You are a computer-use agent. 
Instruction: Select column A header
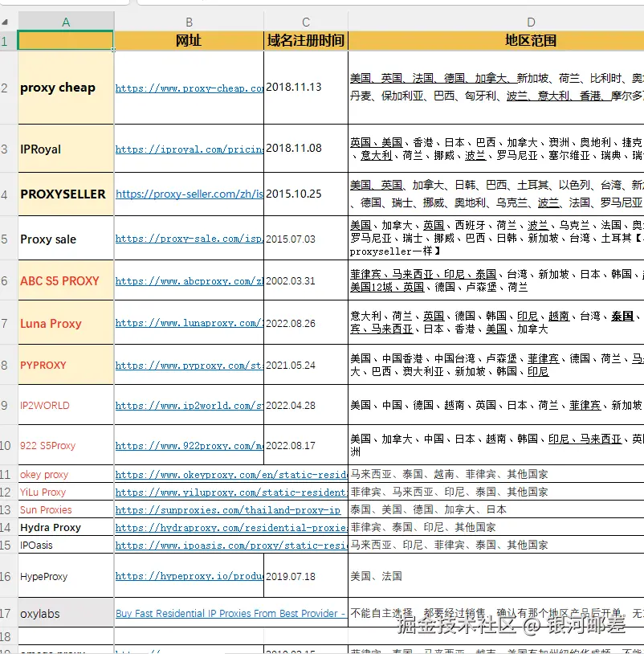pyautogui.click(x=66, y=22)
